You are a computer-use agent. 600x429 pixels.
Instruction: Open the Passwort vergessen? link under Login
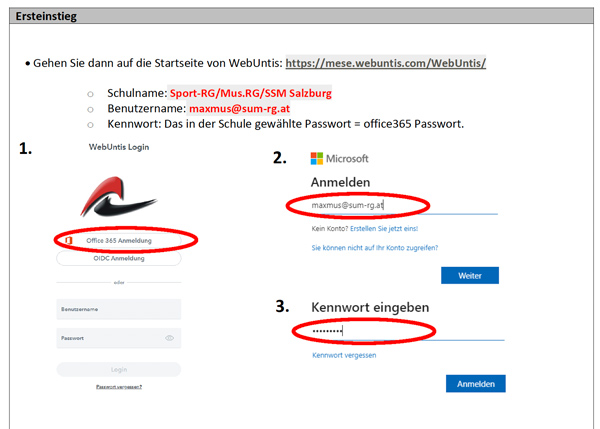(x=119, y=387)
